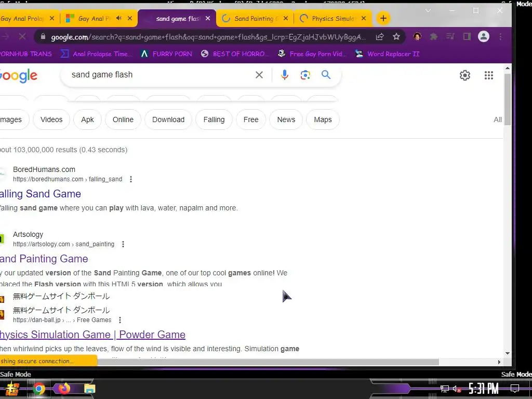Click inside the Google search box
The image size is (532, 399).
point(159,75)
